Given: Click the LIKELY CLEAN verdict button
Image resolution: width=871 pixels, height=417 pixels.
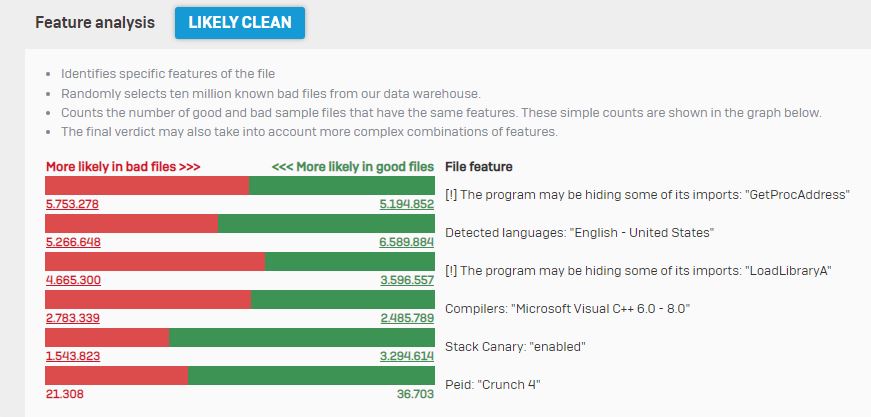Looking at the screenshot, I should click(239, 23).
